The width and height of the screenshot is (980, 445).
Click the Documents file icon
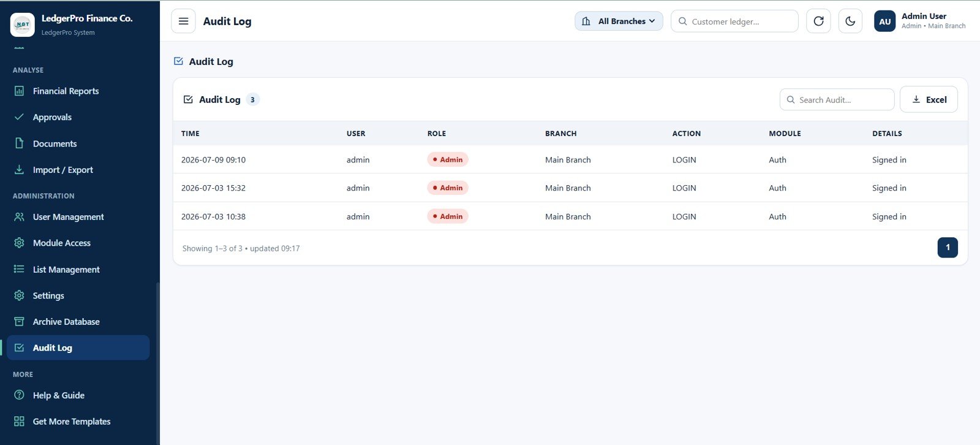19,143
